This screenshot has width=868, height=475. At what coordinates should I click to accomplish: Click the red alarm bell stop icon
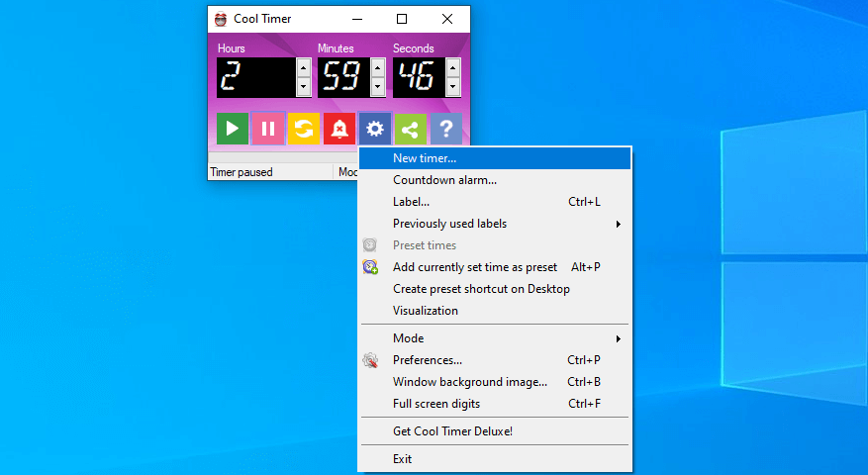point(339,129)
